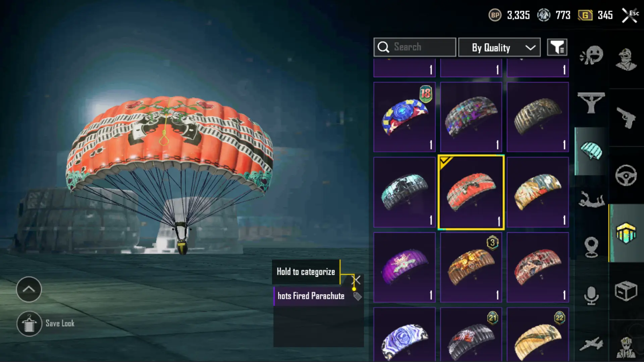Open the filter funnel button

click(x=557, y=47)
